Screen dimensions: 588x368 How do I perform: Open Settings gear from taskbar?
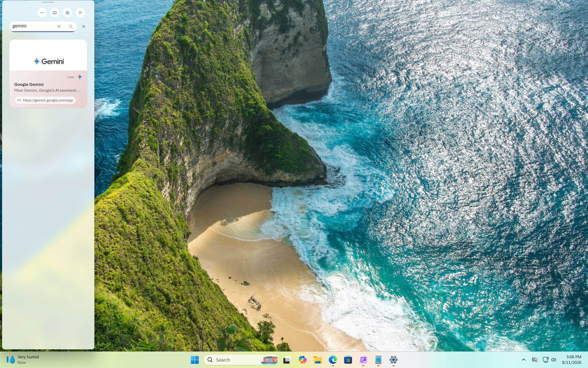[393, 360]
